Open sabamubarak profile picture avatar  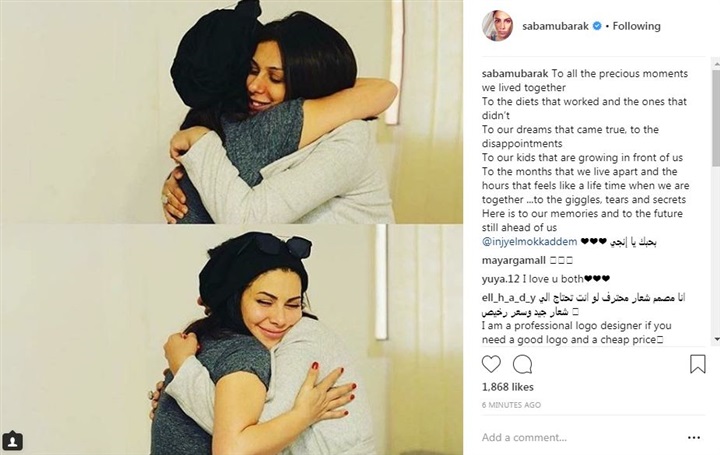497,26
